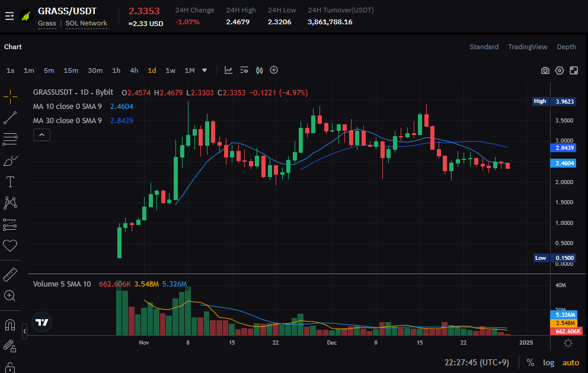Click the 2.4604 MA price tag

pos(563,163)
